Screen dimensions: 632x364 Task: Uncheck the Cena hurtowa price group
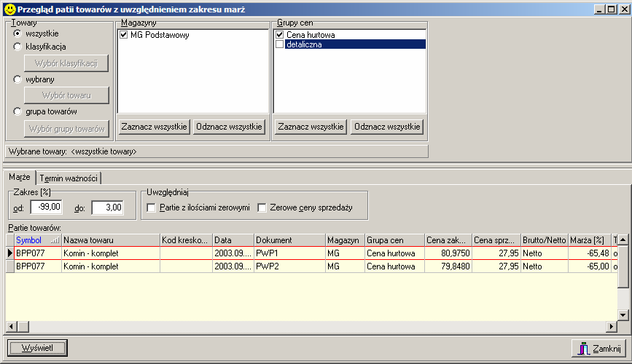point(280,35)
